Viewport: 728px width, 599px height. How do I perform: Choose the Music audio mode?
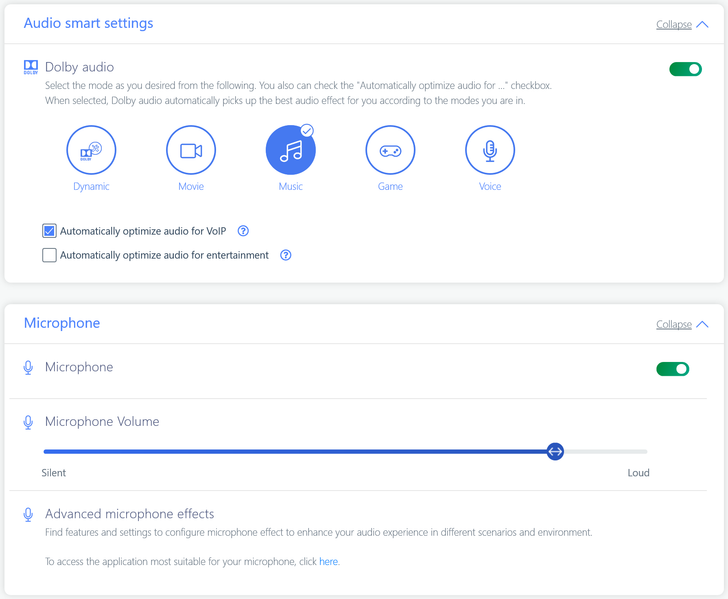[x=291, y=150]
